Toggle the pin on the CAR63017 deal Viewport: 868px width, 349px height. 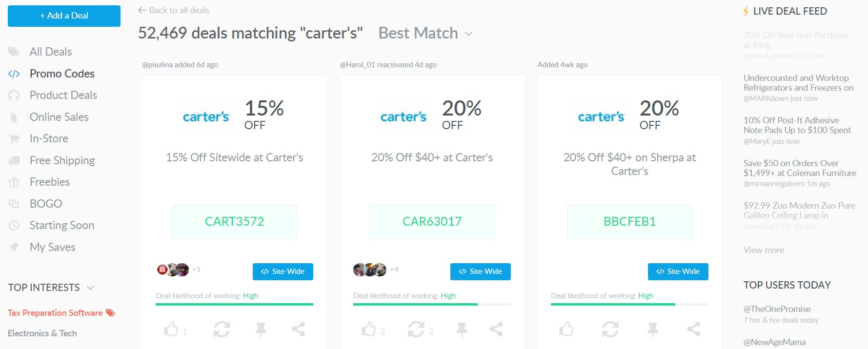[x=462, y=330]
